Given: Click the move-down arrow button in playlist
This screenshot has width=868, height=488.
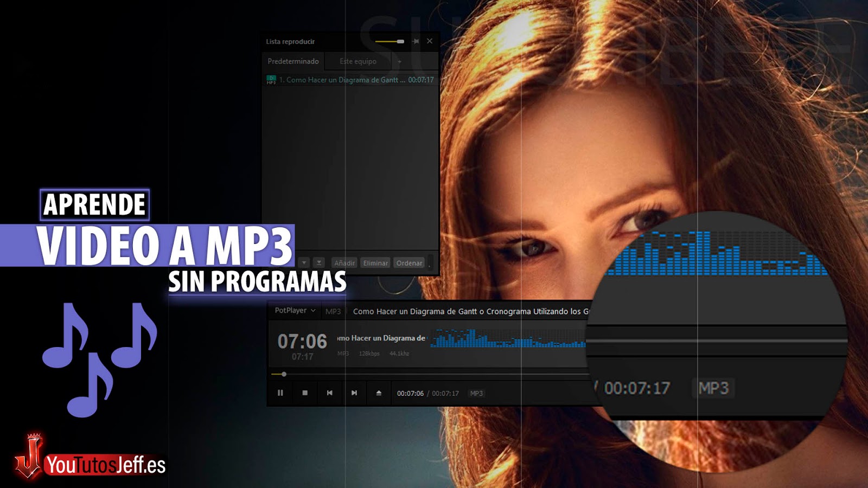Looking at the screenshot, I should pyautogui.click(x=304, y=262).
